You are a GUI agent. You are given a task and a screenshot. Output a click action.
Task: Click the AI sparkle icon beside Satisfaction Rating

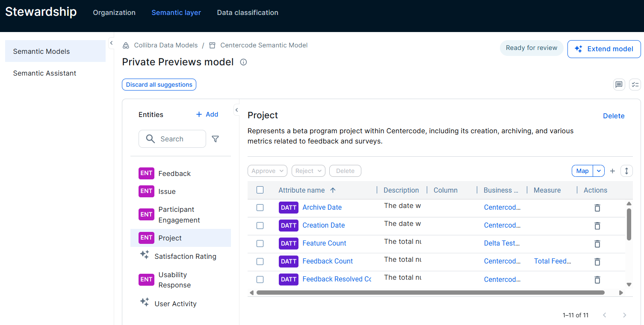(x=145, y=255)
